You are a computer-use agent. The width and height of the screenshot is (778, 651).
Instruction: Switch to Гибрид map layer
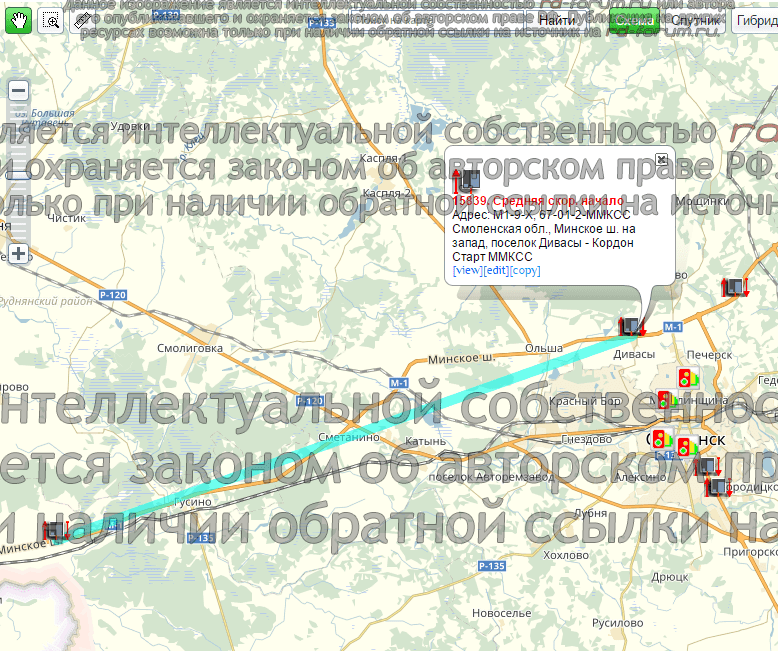[755, 20]
